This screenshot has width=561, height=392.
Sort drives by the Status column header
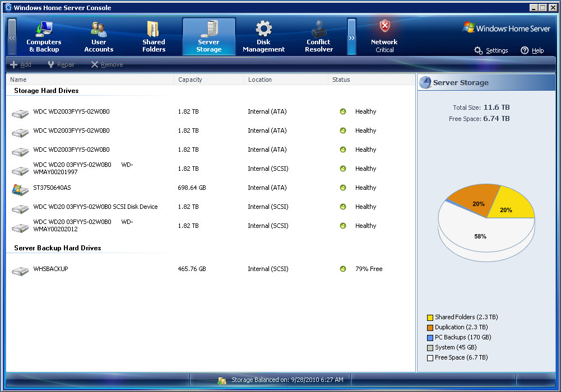[372, 80]
